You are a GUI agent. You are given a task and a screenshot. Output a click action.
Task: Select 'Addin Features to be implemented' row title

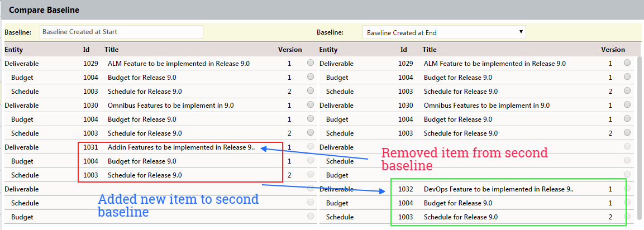(181, 147)
